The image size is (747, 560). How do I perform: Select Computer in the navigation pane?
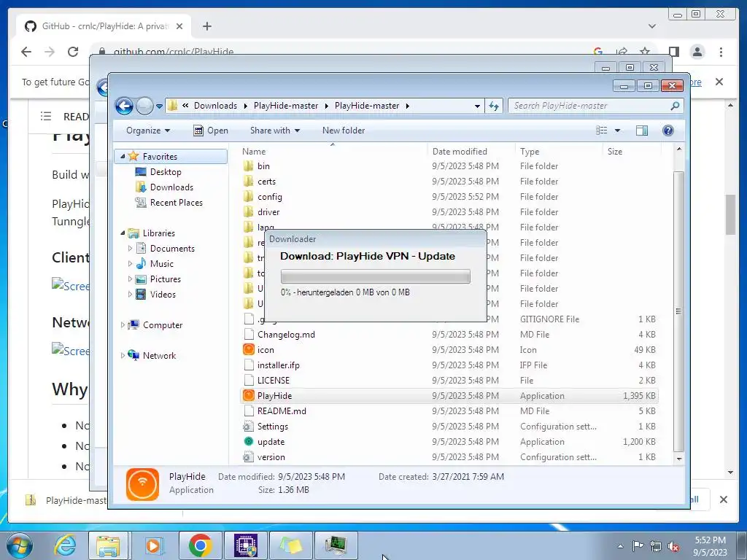162,325
